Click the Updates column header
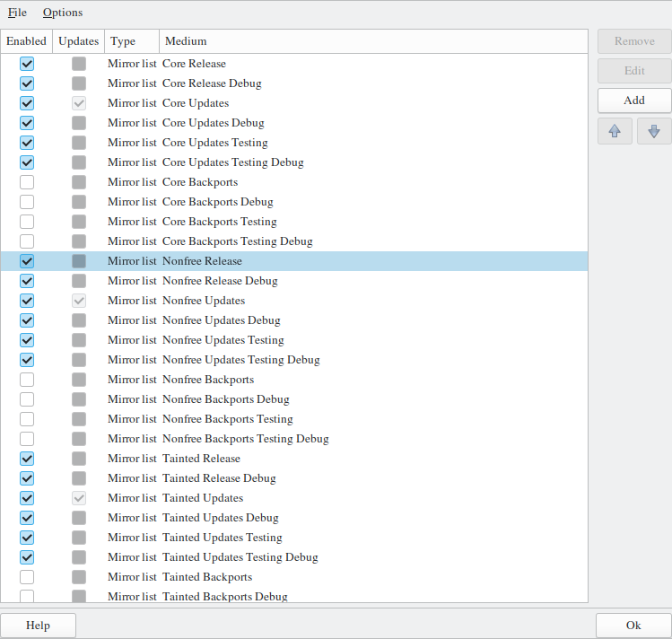The height and width of the screenshot is (639, 672). click(78, 41)
